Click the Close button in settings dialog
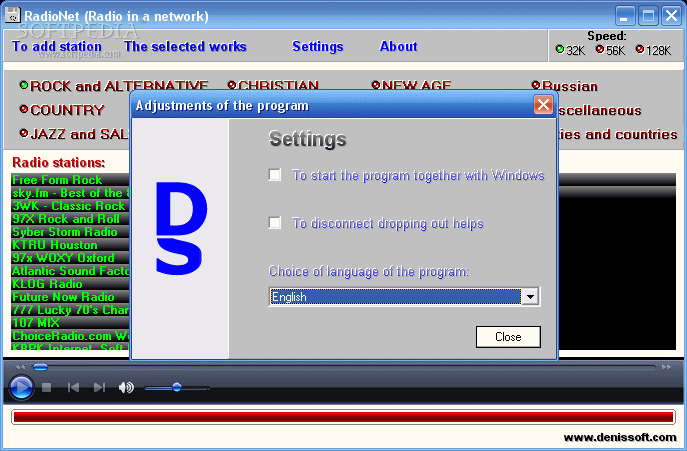This screenshot has height=451, width=687. tap(508, 337)
